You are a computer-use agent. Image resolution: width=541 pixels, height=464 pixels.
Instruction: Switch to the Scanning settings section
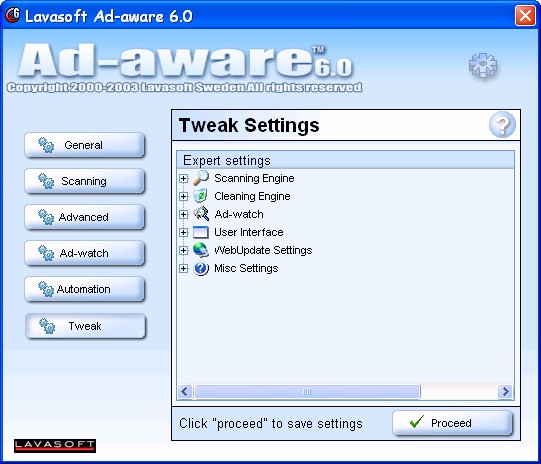tap(85, 181)
